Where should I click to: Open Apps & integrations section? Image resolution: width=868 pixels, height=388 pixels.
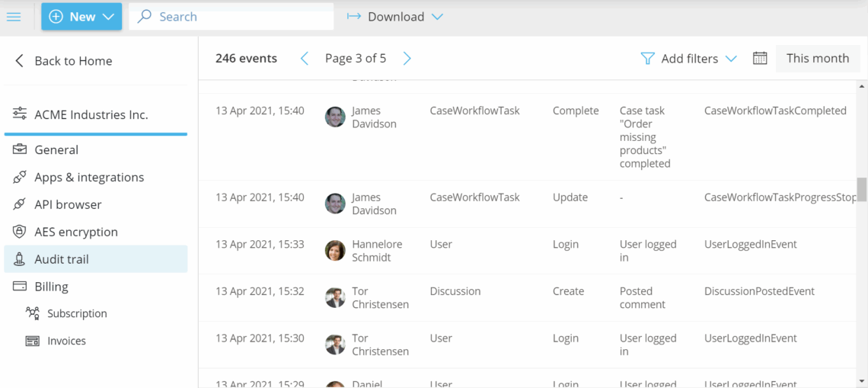(x=89, y=178)
